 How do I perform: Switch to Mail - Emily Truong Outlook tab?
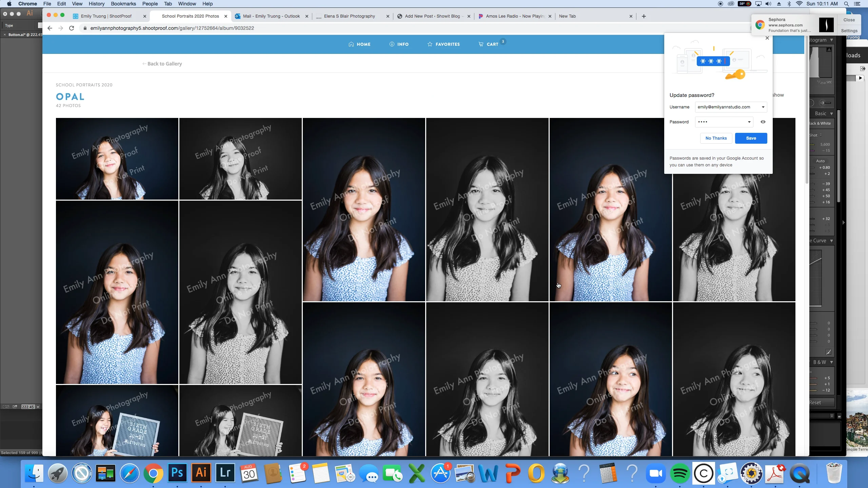tap(271, 16)
